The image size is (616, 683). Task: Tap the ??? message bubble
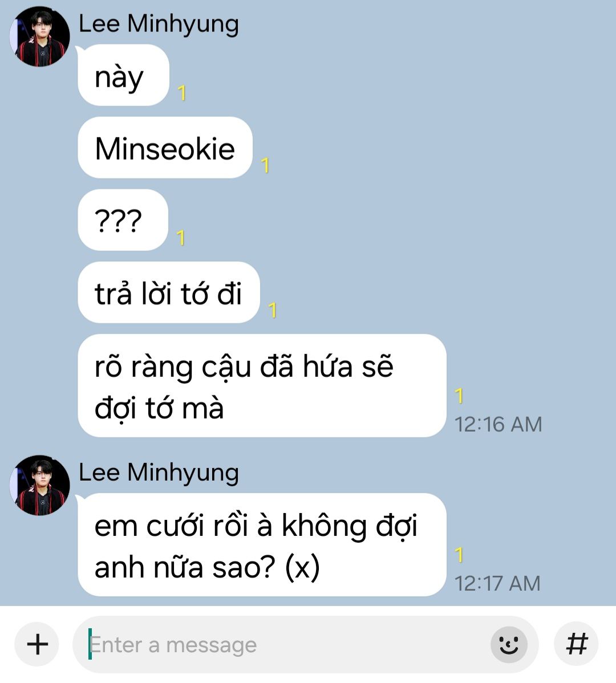[x=123, y=220]
